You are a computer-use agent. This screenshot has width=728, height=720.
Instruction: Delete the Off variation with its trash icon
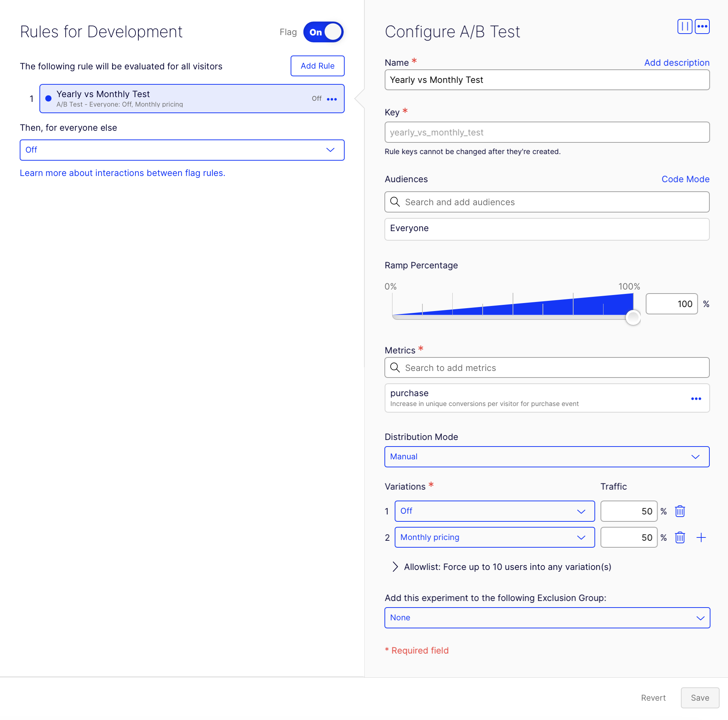click(x=679, y=511)
